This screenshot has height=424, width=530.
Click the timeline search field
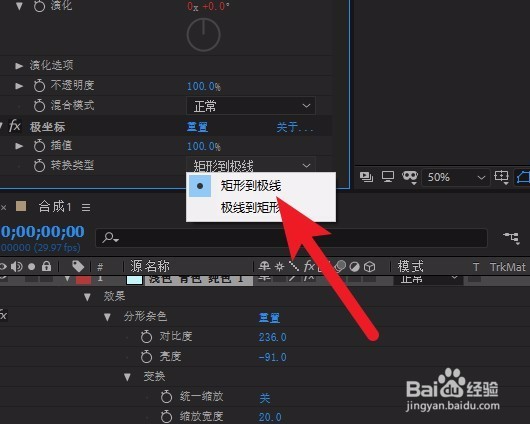(291, 238)
